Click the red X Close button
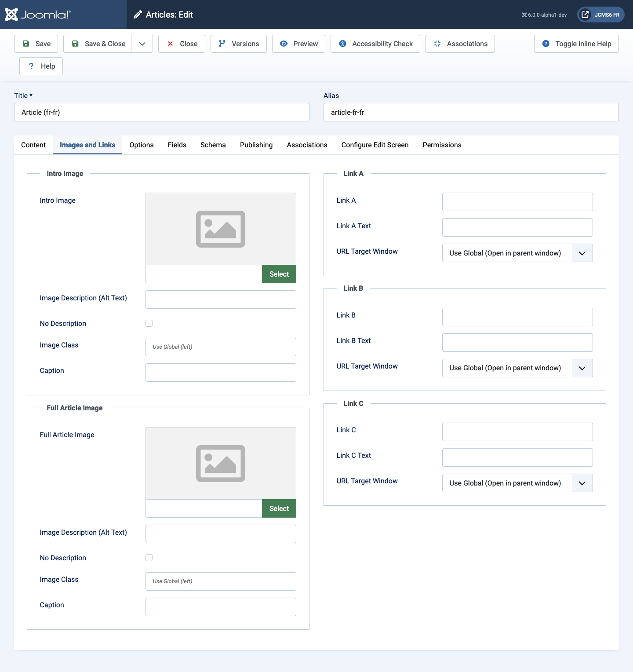This screenshot has width=633, height=672. point(182,44)
